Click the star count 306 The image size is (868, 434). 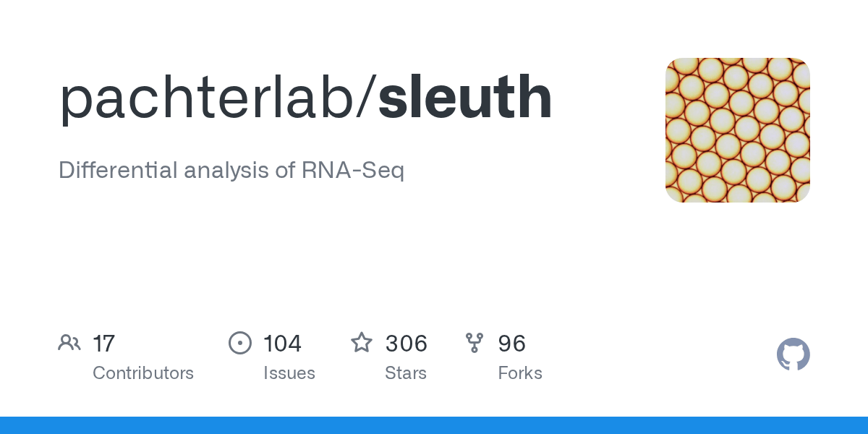pos(406,343)
